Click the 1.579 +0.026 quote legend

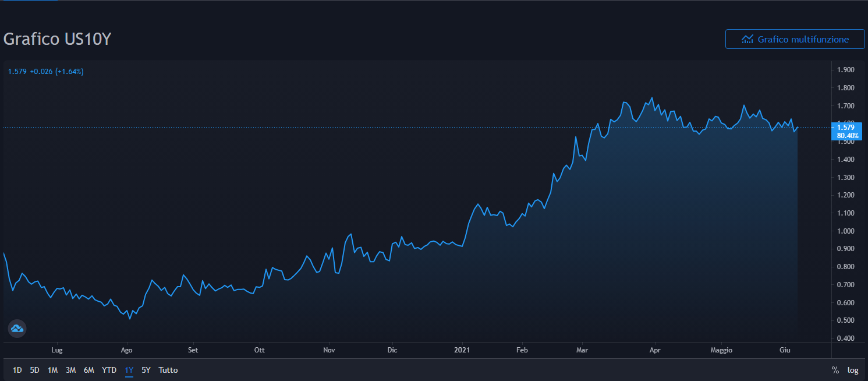(x=46, y=72)
